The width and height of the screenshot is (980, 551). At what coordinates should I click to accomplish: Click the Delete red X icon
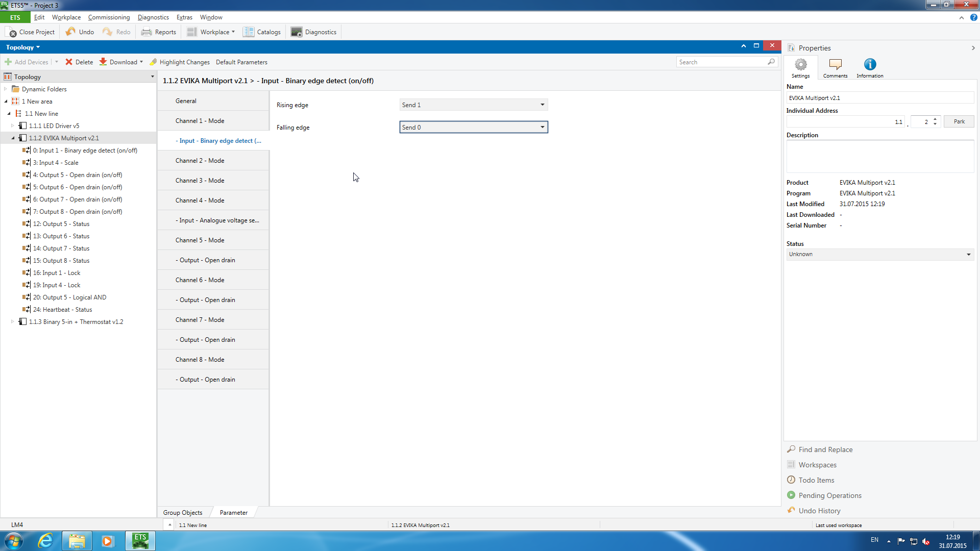coord(69,62)
